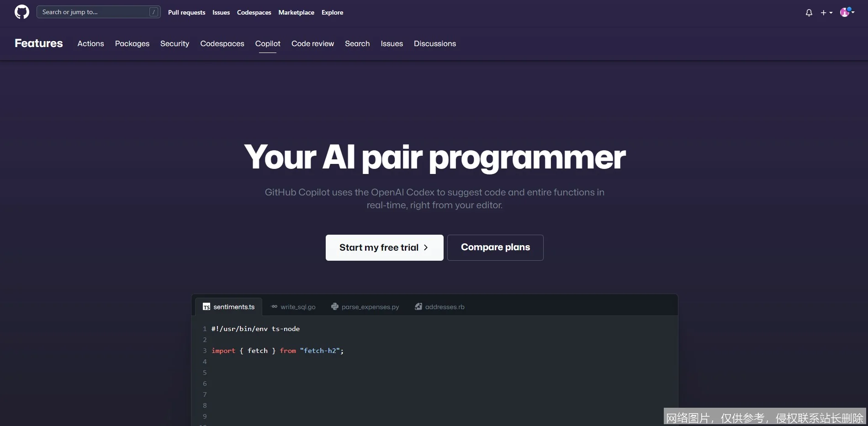Image resolution: width=868 pixels, height=426 pixels.
Task: Open the Marketplace menu item
Action: click(x=296, y=12)
